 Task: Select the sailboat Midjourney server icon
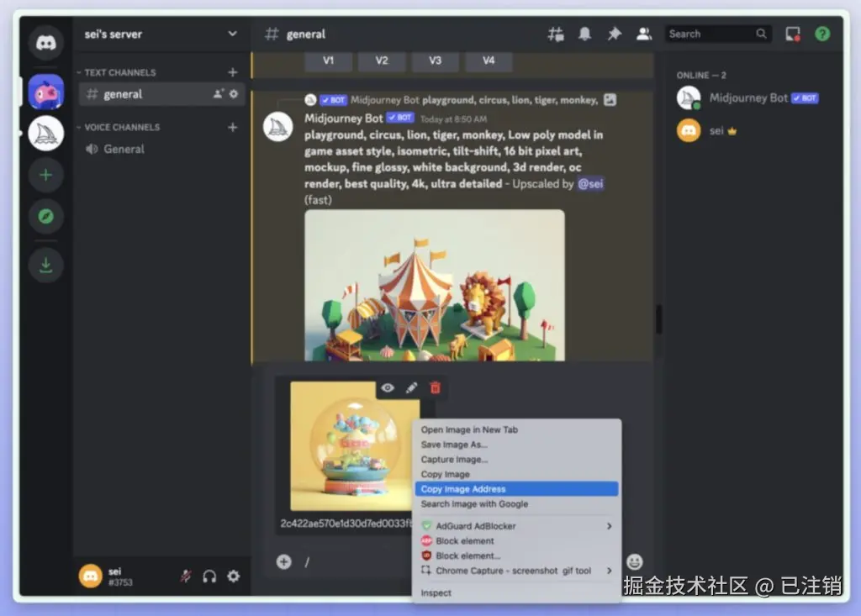[46, 134]
